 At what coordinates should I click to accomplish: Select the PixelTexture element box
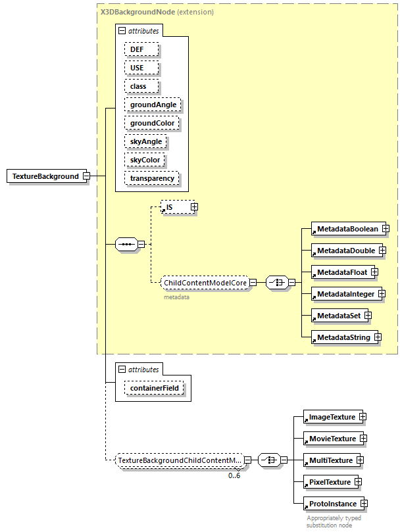330,482
